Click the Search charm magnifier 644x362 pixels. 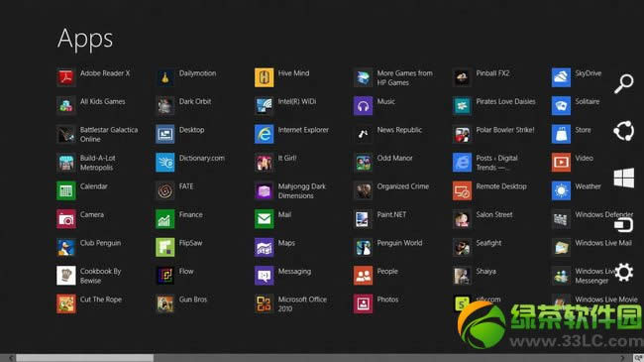click(x=624, y=84)
